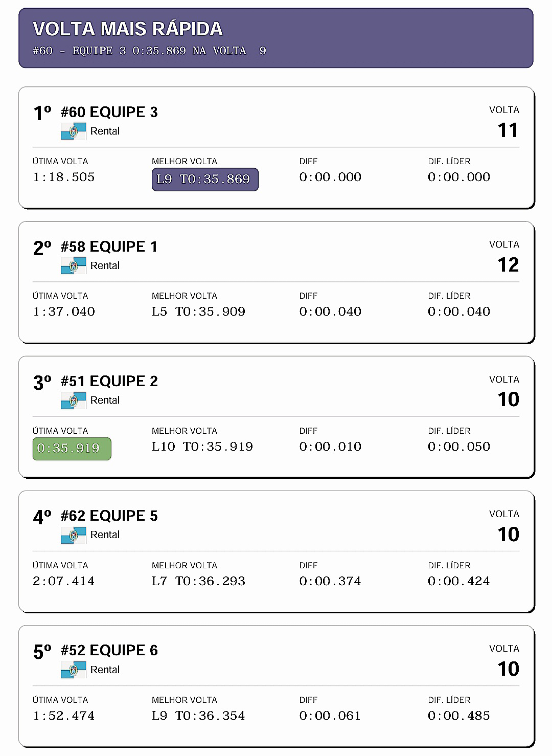The width and height of the screenshot is (552, 756).
Task: Click the flag icon for #58 Equipe 1
Action: click(x=73, y=266)
